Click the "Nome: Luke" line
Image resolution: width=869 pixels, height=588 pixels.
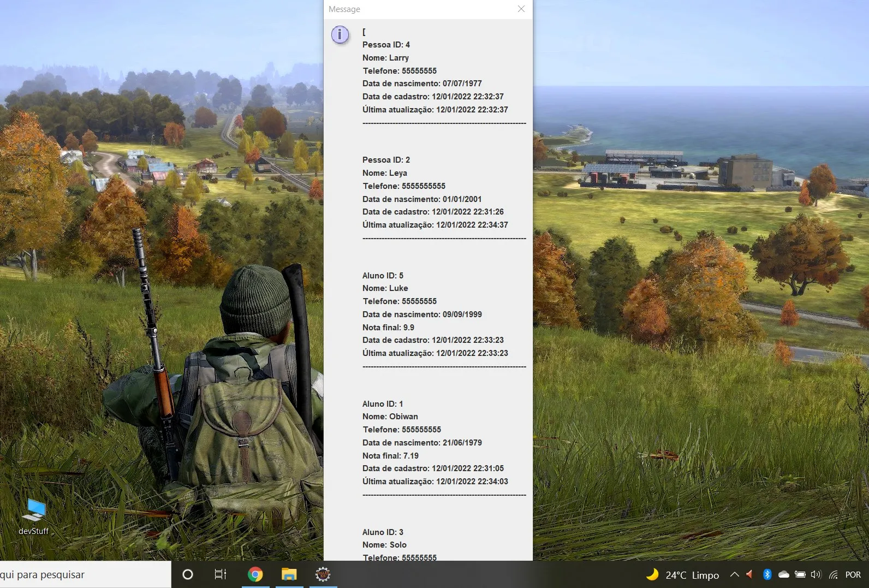(x=385, y=288)
